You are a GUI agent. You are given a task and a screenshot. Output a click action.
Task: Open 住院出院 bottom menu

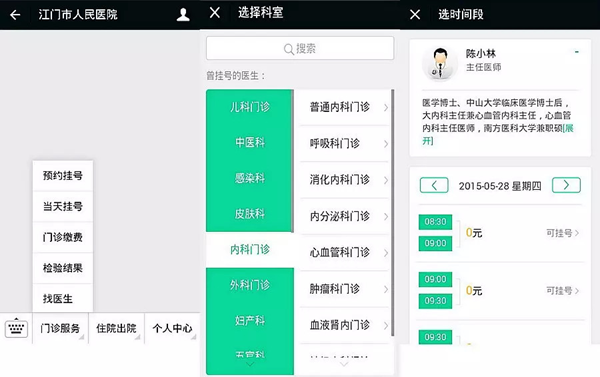[x=116, y=328]
